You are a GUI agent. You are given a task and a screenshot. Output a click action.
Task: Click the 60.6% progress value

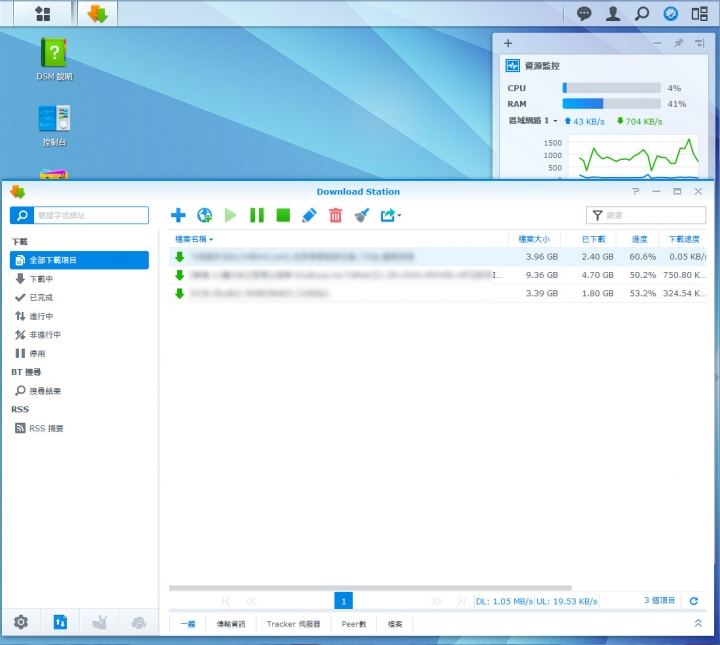click(x=642, y=257)
